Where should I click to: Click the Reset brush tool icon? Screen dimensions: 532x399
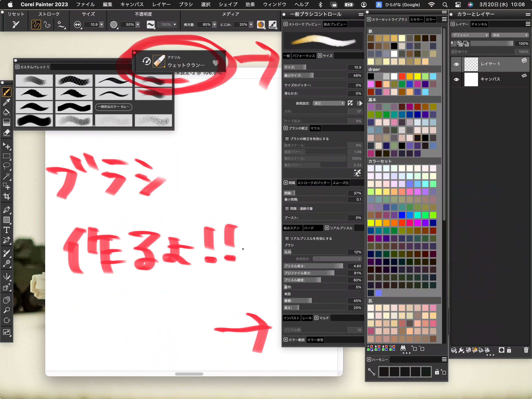16,24
